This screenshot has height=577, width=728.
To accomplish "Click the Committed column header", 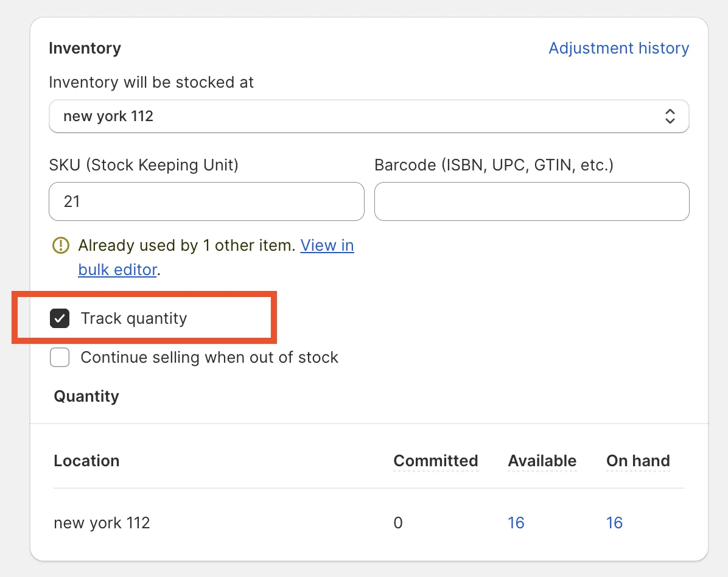I will pyautogui.click(x=435, y=461).
